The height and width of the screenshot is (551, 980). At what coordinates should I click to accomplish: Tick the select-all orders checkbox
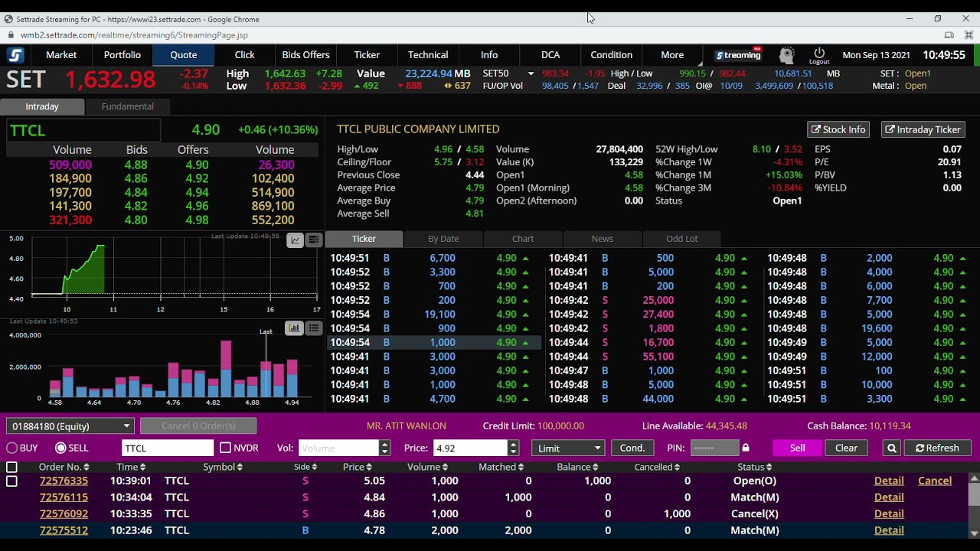11,467
